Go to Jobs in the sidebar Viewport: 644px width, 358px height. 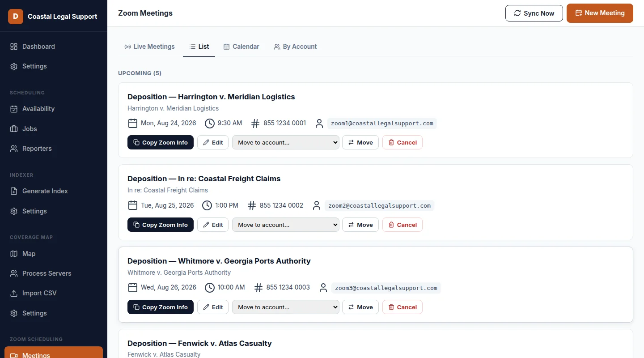[x=54, y=129]
